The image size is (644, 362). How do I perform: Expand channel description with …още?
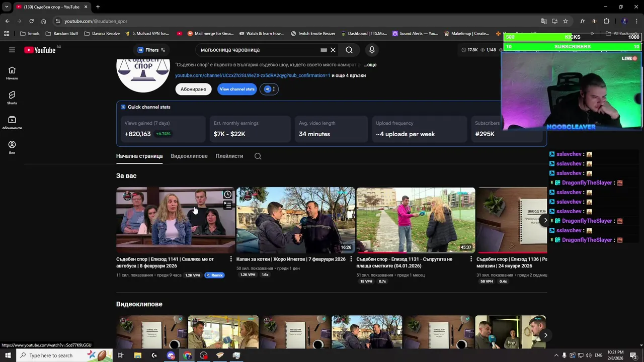coord(370,65)
